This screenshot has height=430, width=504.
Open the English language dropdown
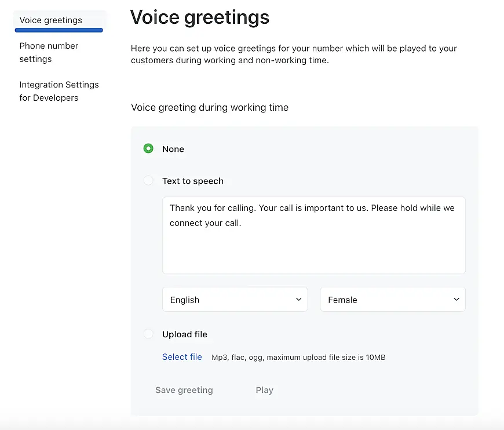pos(235,300)
